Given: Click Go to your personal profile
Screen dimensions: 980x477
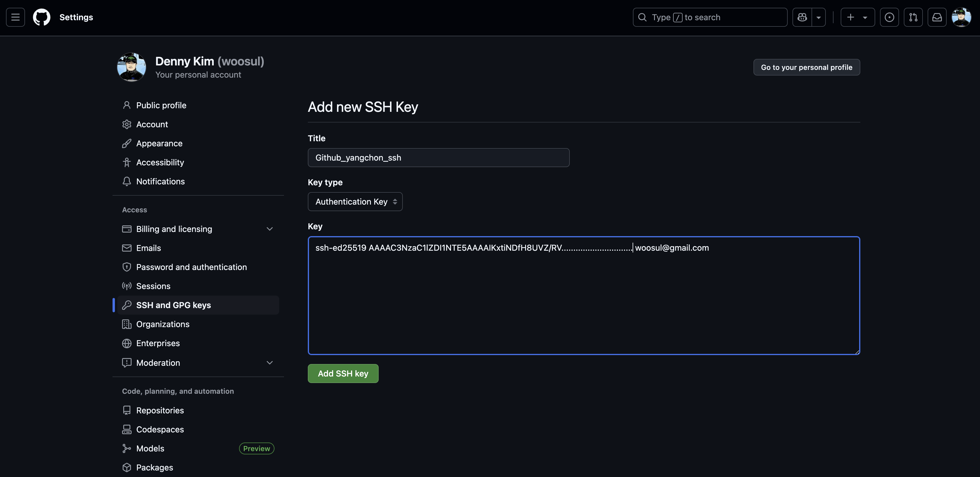Looking at the screenshot, I should click(806, 67).
